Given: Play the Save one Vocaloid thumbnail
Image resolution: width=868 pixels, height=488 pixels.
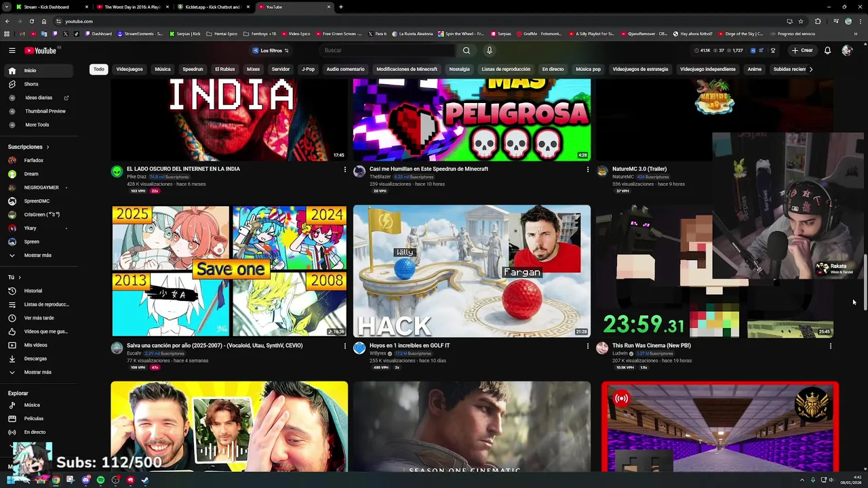Looking at the screenshot, I should 229,270.
